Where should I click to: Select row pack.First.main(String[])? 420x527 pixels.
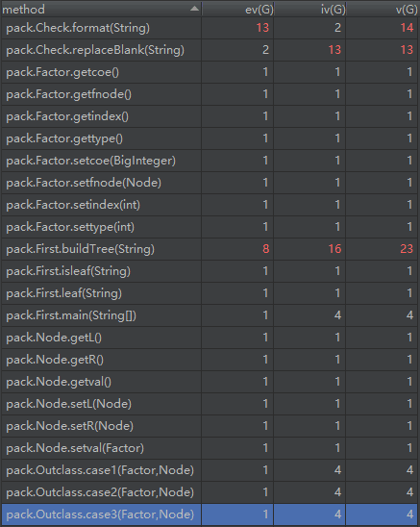(x=210, y=315)
